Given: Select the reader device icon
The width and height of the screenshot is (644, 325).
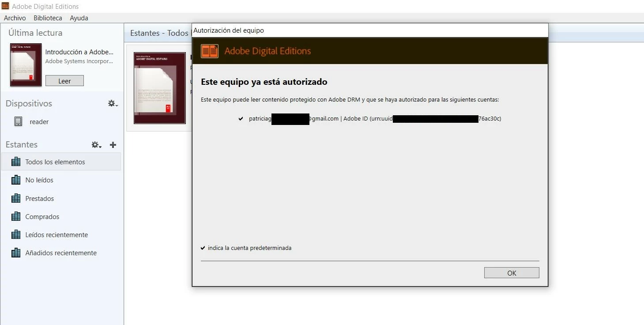Looking at the screenshot, I should coord(18,121).
